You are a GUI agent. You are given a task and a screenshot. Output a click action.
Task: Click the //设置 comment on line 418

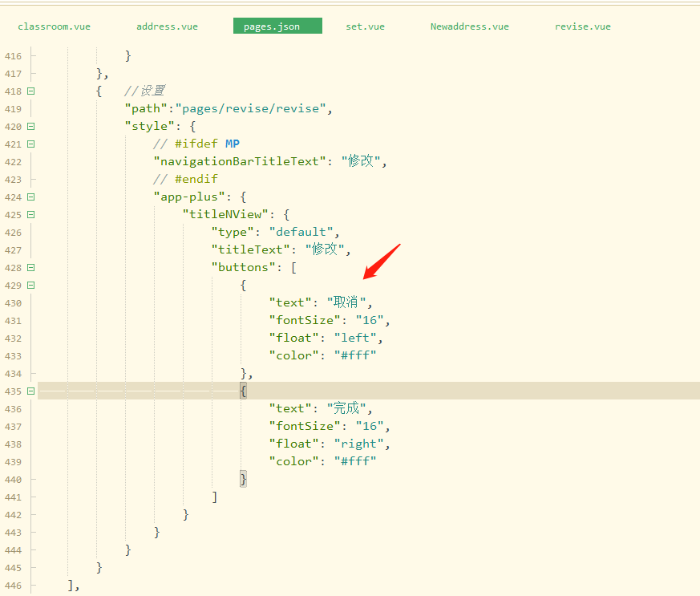[144, 91]
